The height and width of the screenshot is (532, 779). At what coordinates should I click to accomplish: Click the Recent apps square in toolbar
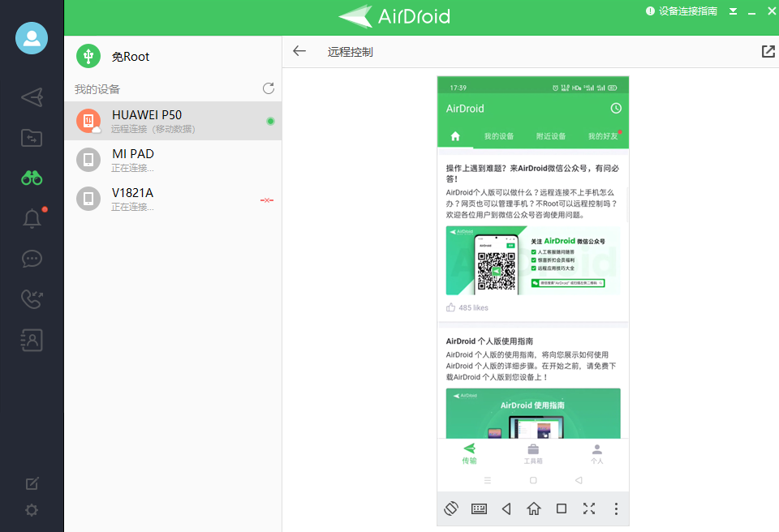point(562,508)
